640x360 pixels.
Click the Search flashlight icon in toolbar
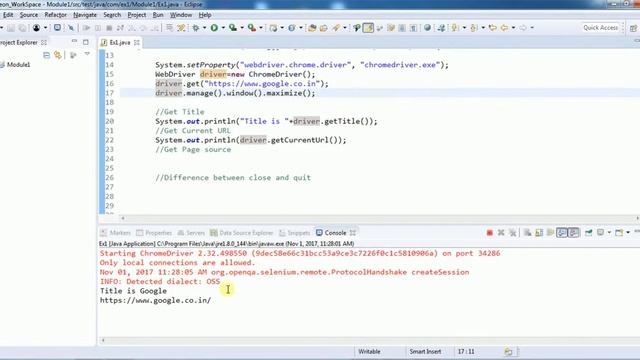click(337, 28)
